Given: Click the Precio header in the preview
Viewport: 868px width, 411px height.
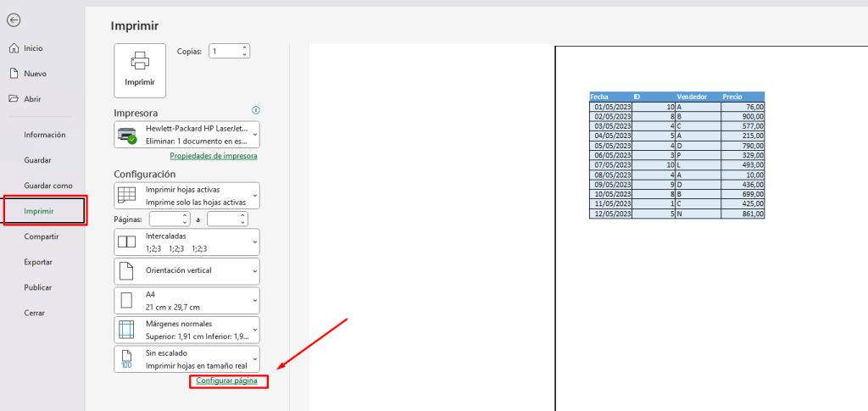Looking at the screenshot, I should point(732,97).
